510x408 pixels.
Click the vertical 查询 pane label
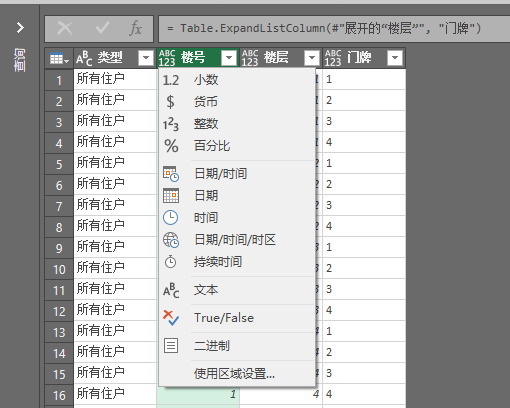(x=20, y=59)
